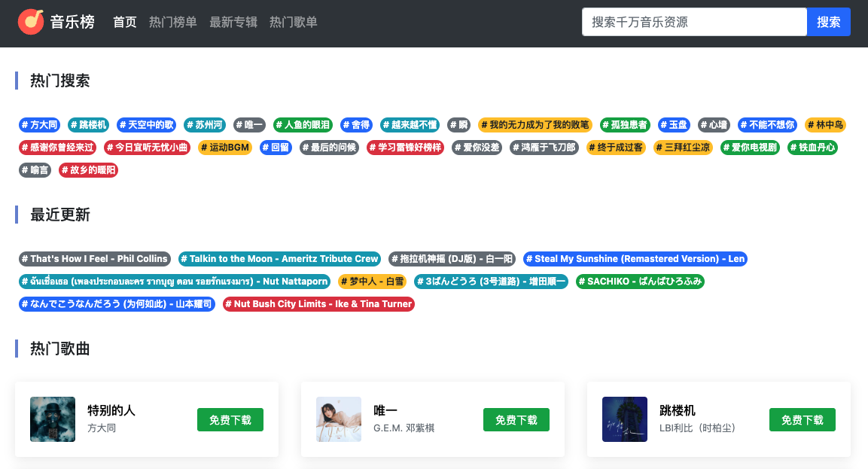Open the 孤独患者 hot search tag

coord(625,125)
